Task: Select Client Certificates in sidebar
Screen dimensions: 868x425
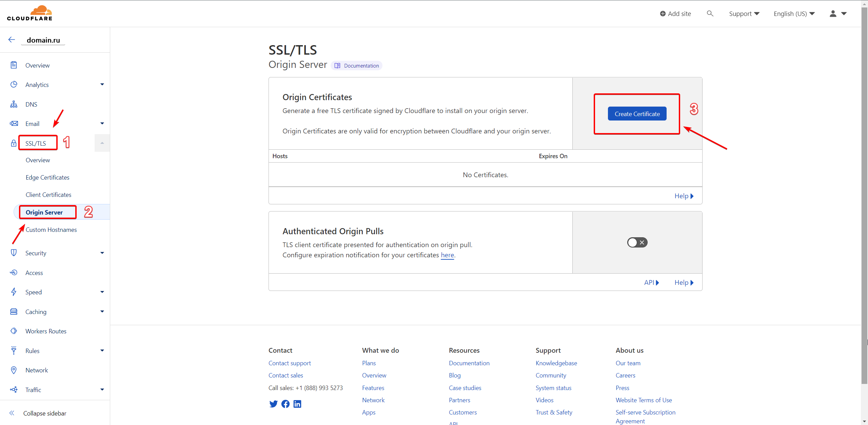Action: [48, 195]
